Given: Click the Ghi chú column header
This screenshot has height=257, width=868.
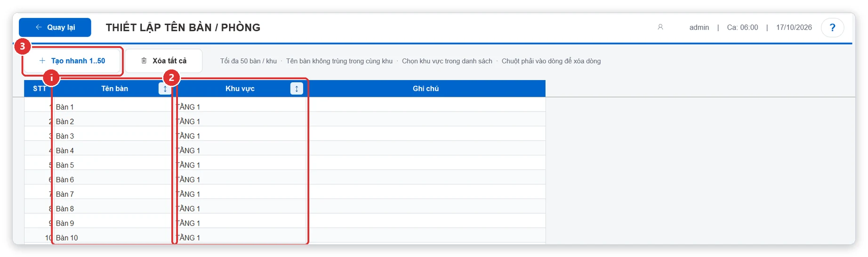Looking at the screenshot, I should (x=426, y=88).
